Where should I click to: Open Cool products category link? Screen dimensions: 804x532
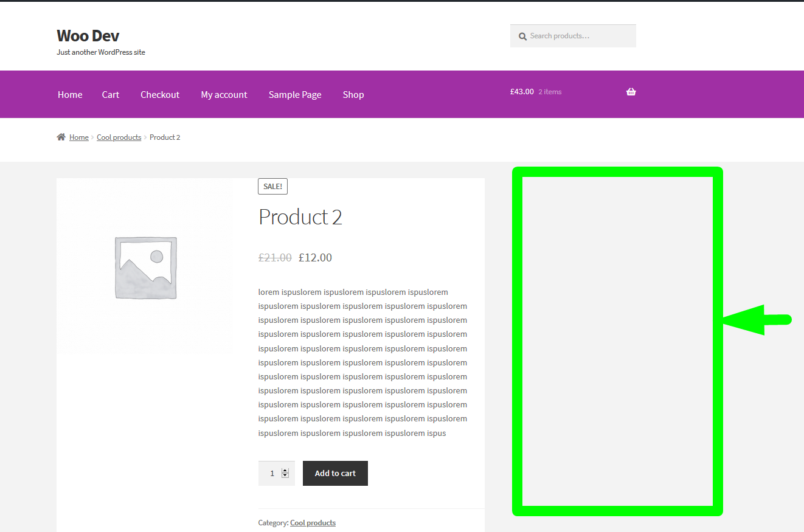[x=313, y=523]
